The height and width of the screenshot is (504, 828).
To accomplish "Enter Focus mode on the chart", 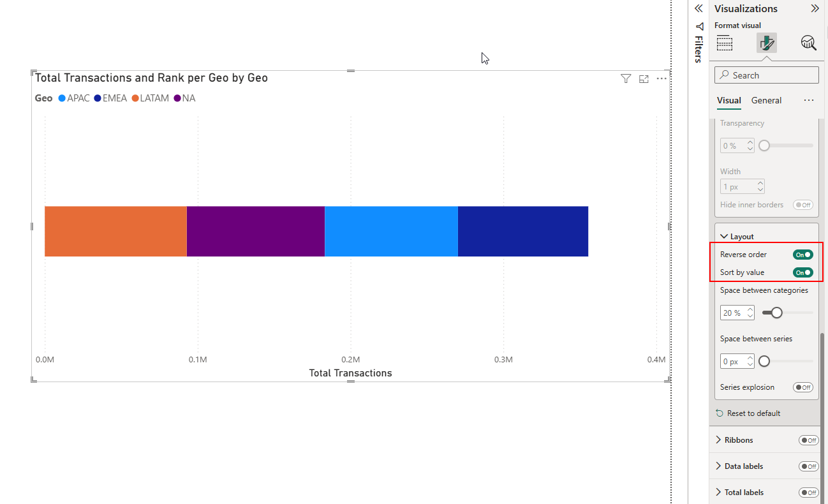I will (644, 78).
